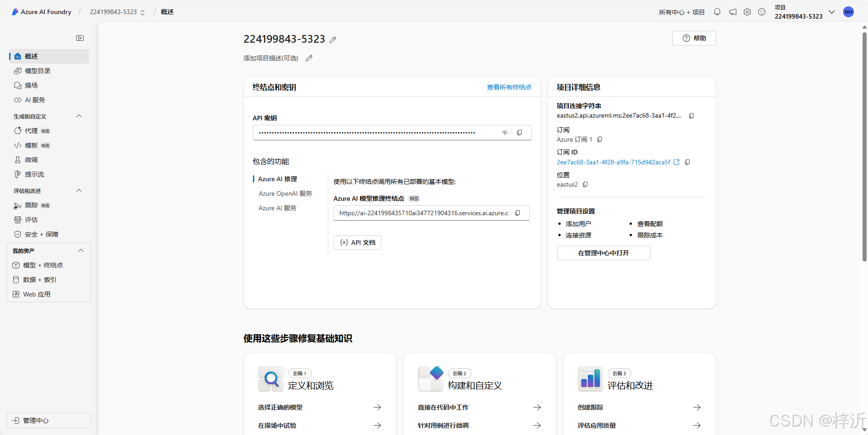Copy the subscription ID
The image size is (868, 435).
point(687,162)
